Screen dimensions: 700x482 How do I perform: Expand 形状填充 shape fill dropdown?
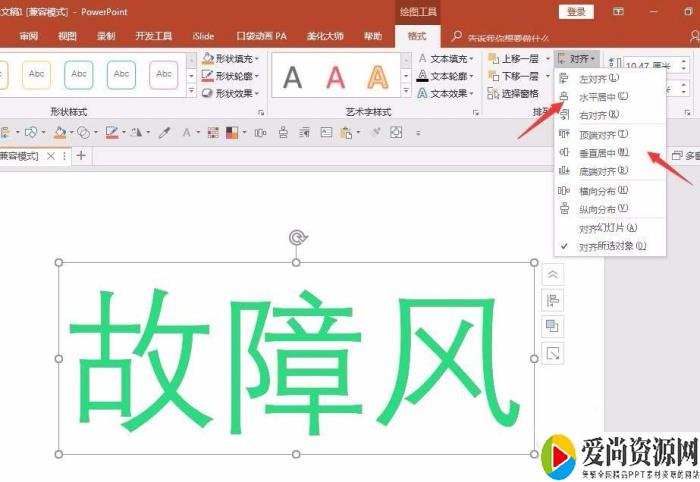(x=231, y=59)
